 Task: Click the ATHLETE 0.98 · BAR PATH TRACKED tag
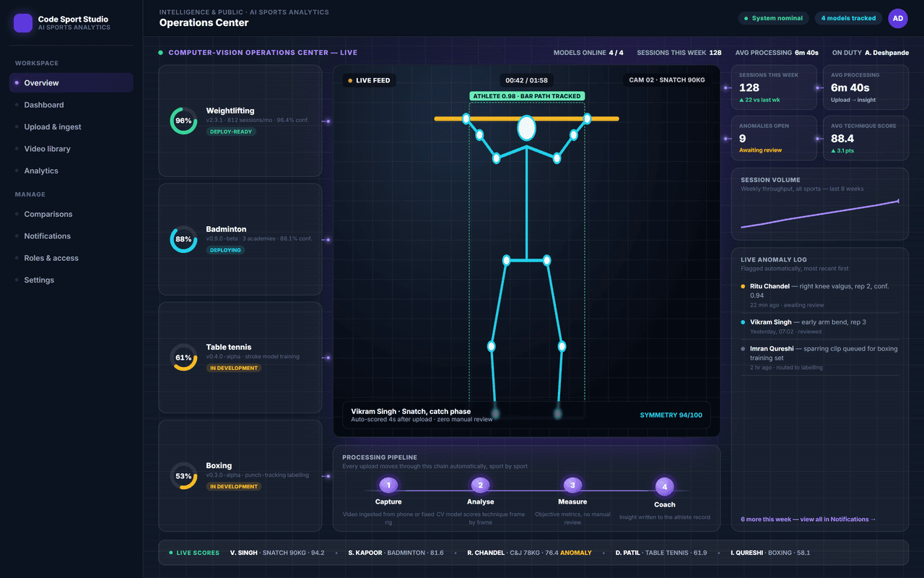click(526, 96)
